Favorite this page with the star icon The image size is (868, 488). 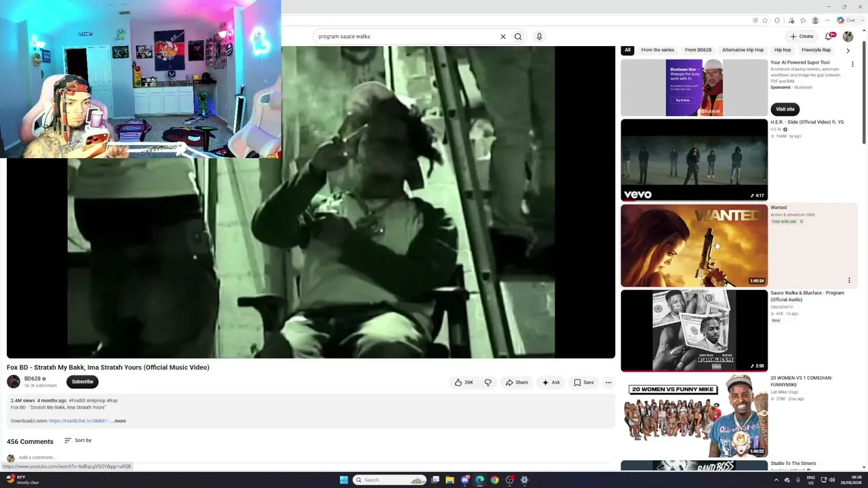pos(764,20)
